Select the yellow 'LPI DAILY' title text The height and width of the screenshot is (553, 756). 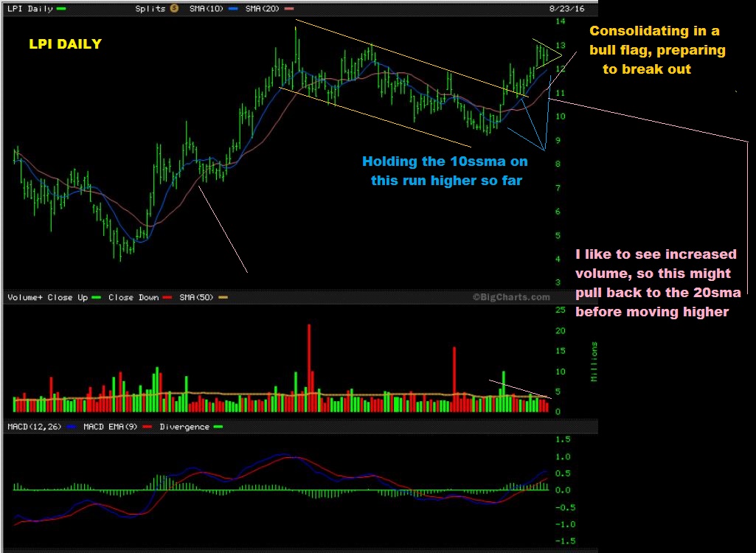65,44
